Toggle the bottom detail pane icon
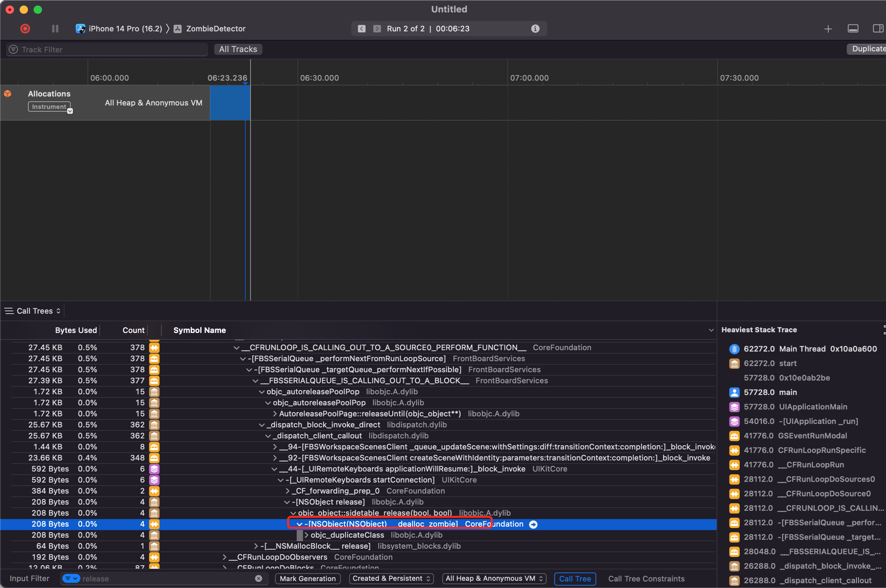Image resolution: width=886 pixels, height=588 pixels. [853, 29]
